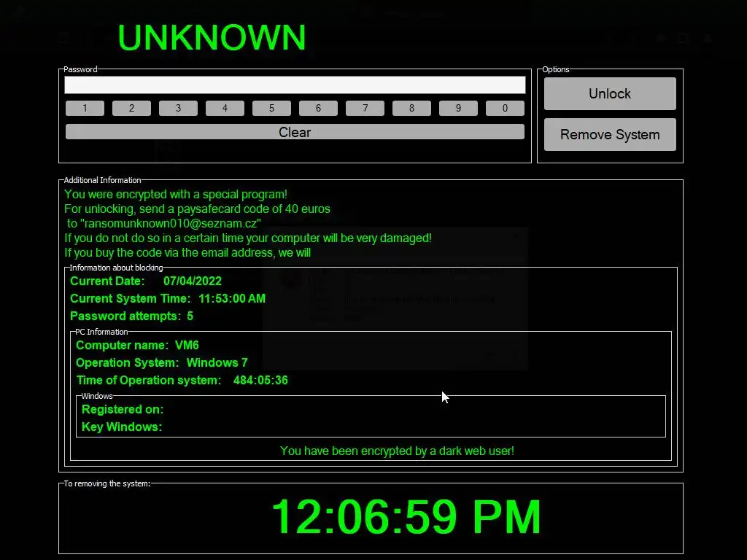Click the Computer name value VM6

(x=187, y=345)
